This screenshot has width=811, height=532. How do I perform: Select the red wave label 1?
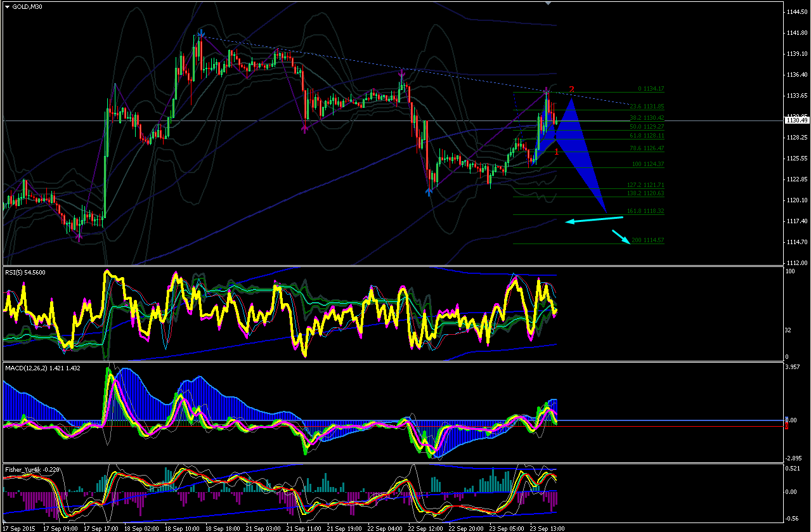click(557, 151)
